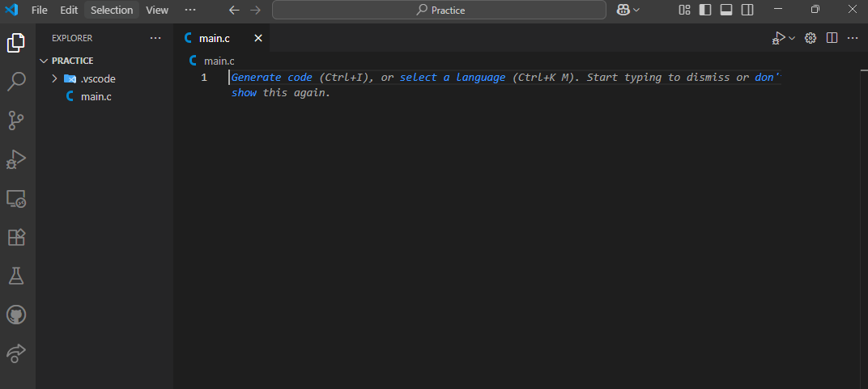Viewport: 868px width, 389px height.
Task: Toggle the bottom panel visibility
Action: (726, 10)
